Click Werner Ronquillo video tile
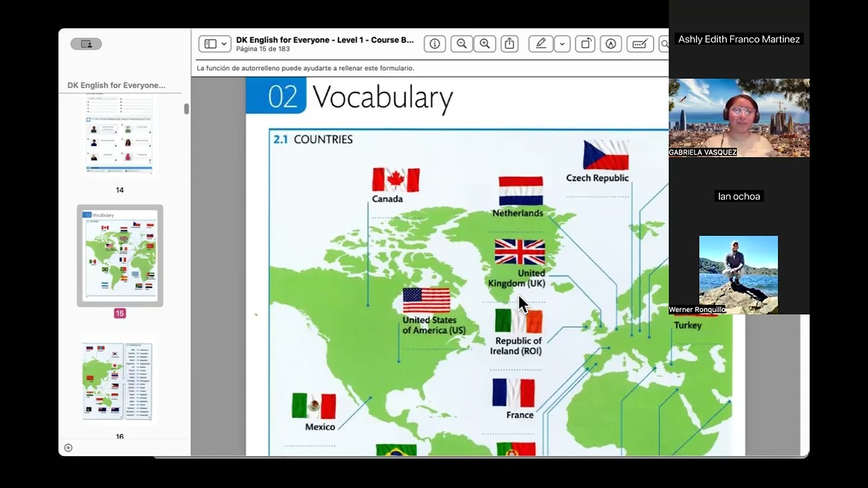The image size is (868, 488). 738,275
